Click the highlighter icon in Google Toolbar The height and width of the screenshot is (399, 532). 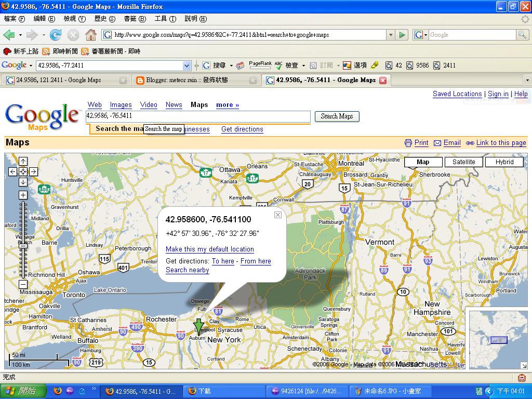[375, 65]
